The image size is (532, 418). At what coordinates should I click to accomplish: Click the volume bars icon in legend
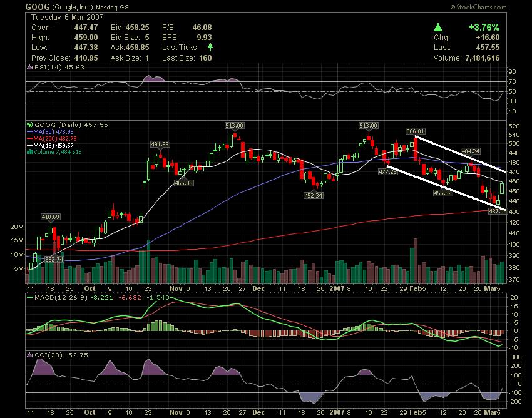pos(29,152)
